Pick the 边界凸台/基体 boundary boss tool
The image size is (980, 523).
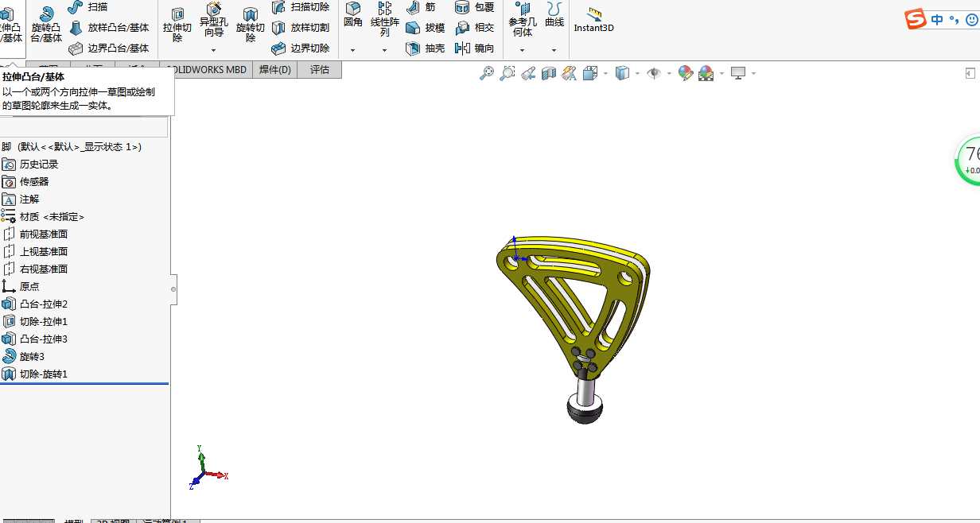[x=109, y=48]
